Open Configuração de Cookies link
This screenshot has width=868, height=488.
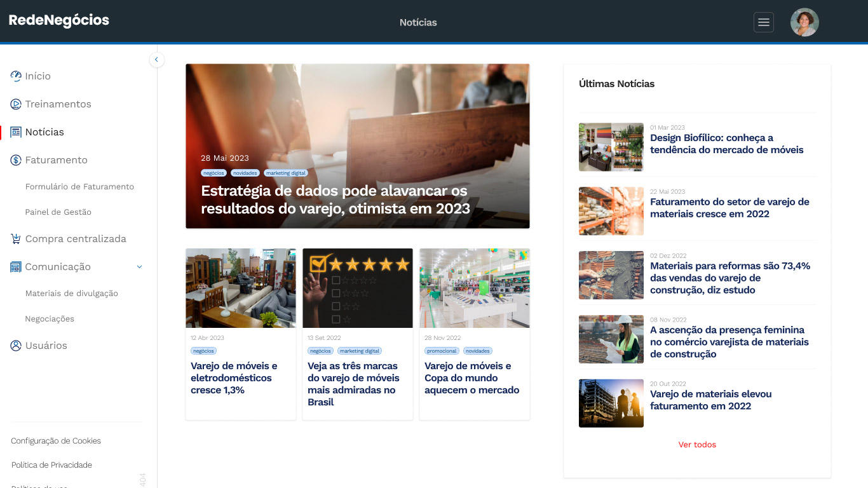tap(56, 441)
